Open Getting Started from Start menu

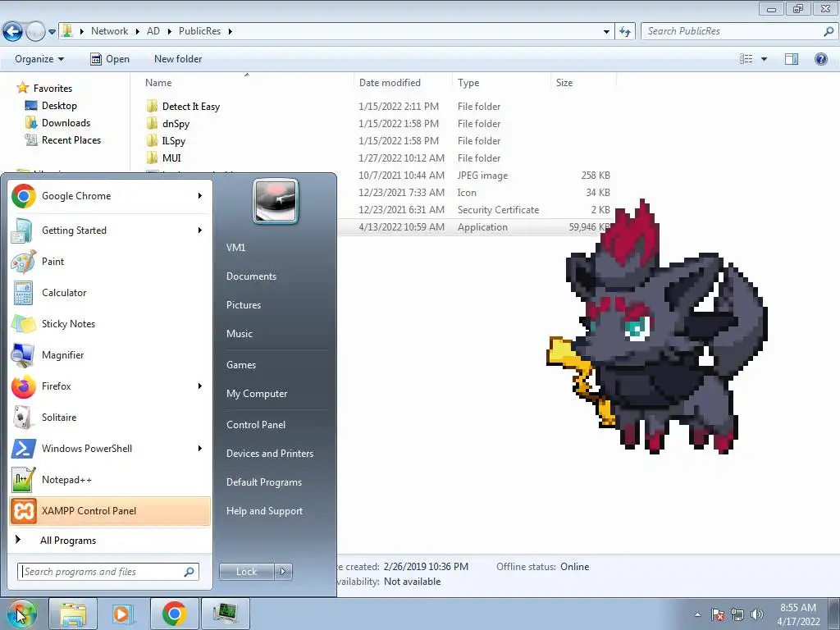coord(110,231)
